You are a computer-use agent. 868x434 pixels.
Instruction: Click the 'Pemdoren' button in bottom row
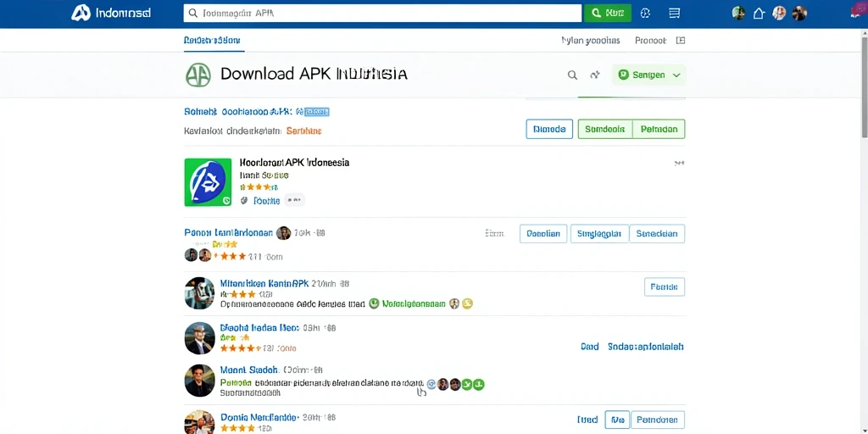click(658, 420)
